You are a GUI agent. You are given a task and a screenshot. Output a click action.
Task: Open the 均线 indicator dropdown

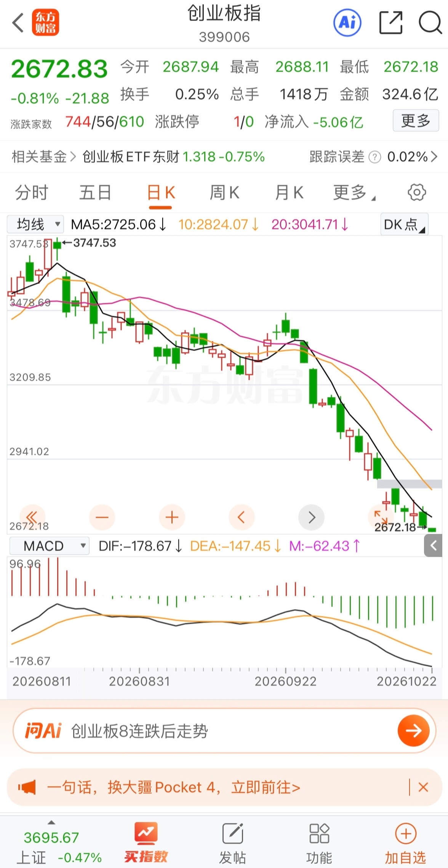pyautogui.click(x=35, y=224)
